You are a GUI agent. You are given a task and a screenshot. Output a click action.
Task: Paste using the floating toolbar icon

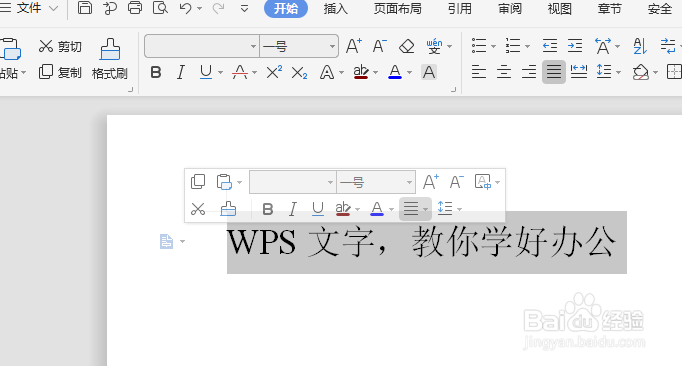(224, 181)
